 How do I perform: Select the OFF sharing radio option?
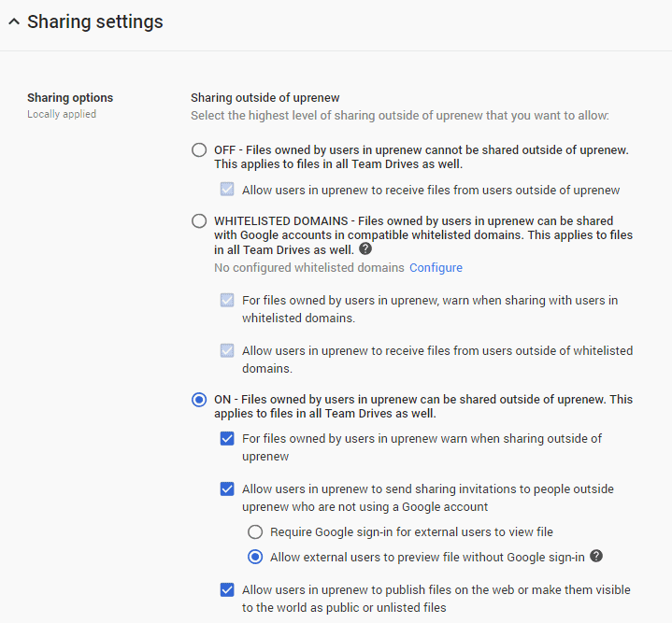[199, 150]
